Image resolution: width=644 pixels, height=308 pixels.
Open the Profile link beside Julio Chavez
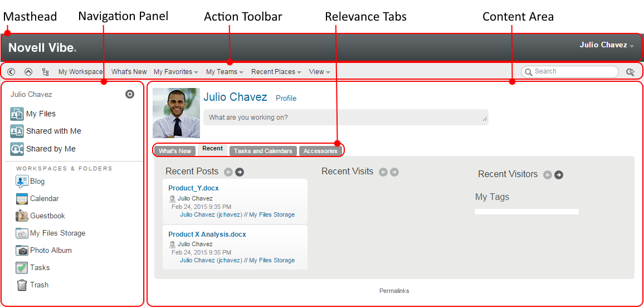[x=286, y=99]
